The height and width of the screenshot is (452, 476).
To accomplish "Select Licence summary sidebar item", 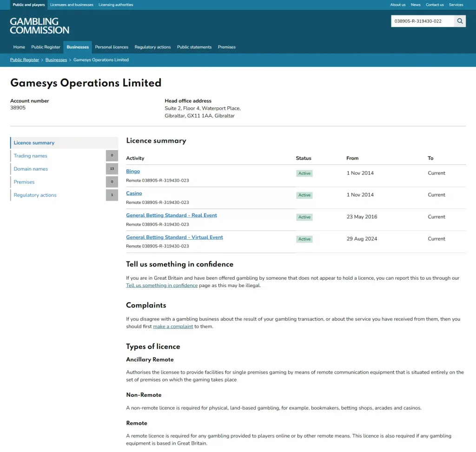I will click(64, 143).
